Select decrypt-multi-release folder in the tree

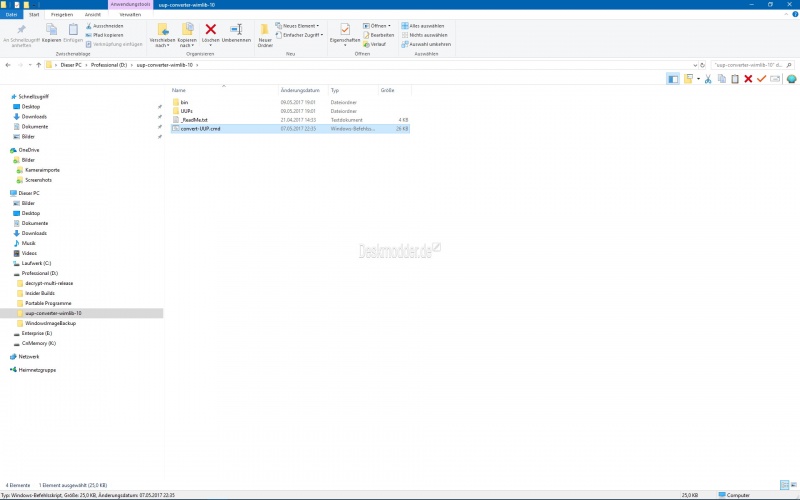49,283
